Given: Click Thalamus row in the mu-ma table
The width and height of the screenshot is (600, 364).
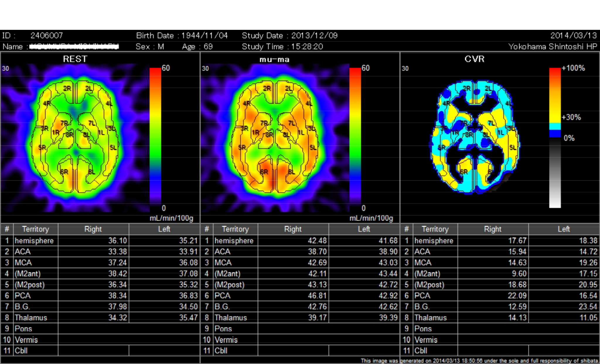Looking at the screenshot, I should point(231,317).
